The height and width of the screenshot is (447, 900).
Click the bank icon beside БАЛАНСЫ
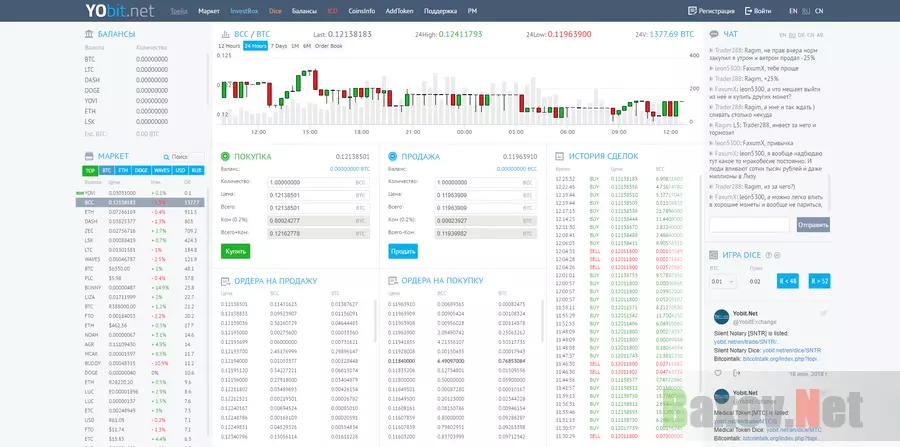tap(89, 34)
